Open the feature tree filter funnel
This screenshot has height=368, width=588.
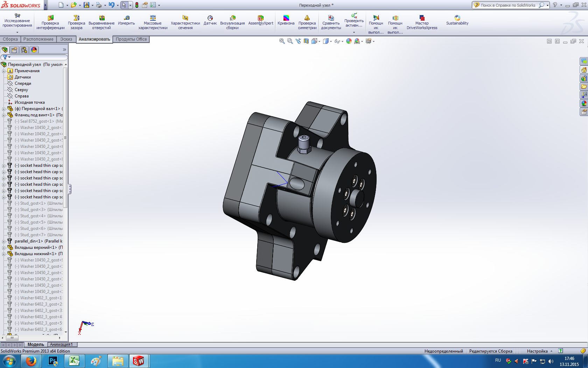6,57
